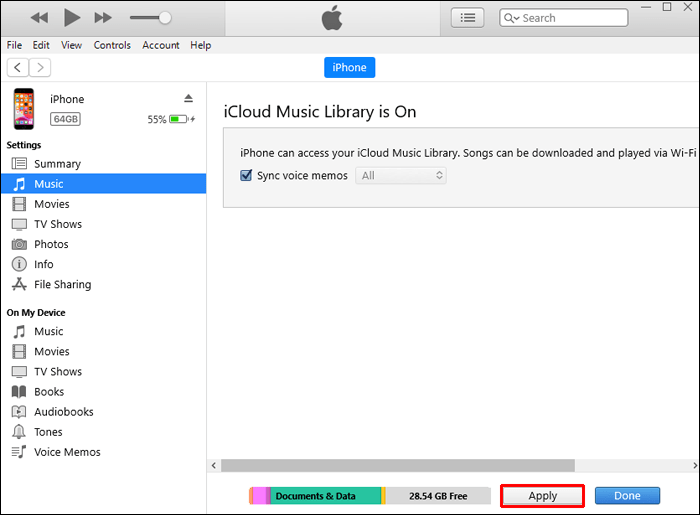Click the Tones bell icon

19,432
